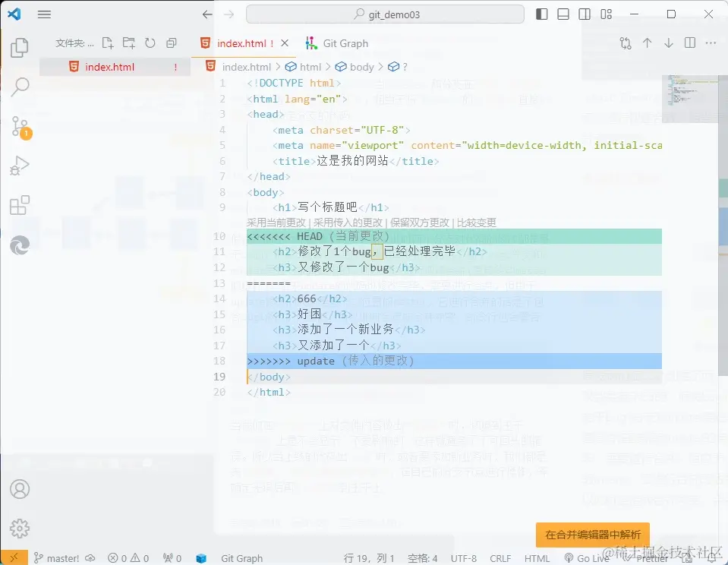Toggle the bottom panel layout

click(x=563, y=14)
